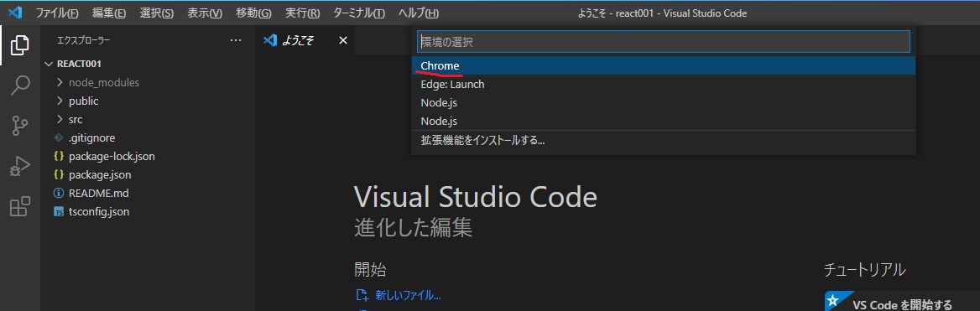Click the チュートリアル heading

click(x=864, y=270)
